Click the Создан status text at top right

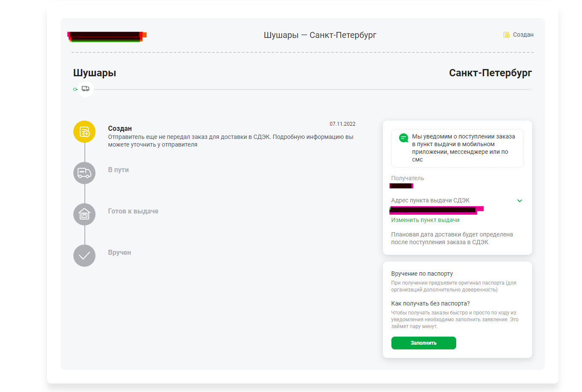(x=523, y=35)
